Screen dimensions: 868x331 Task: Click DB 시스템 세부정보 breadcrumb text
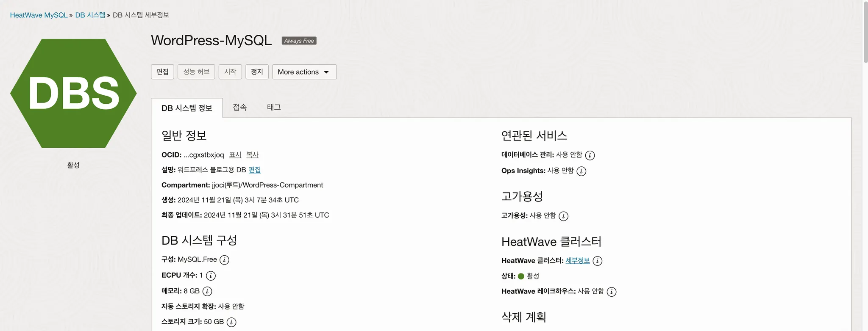141,15
